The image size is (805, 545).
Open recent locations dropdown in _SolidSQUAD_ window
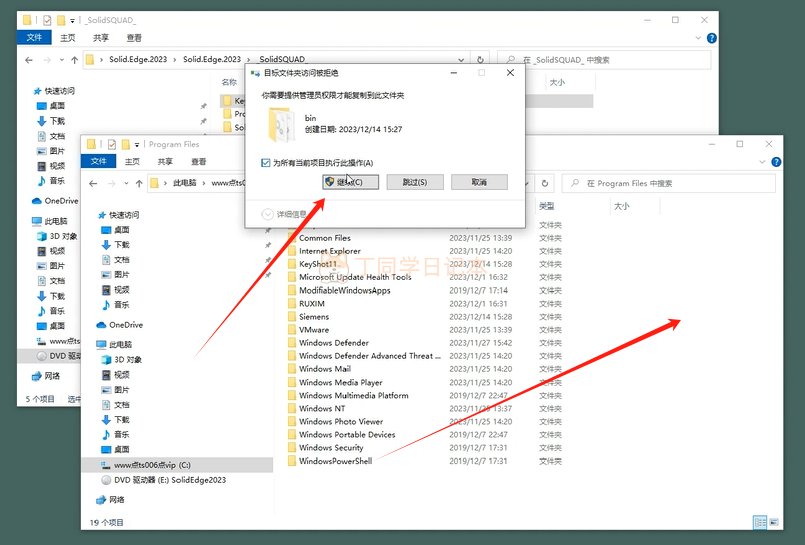coord(61,60)
